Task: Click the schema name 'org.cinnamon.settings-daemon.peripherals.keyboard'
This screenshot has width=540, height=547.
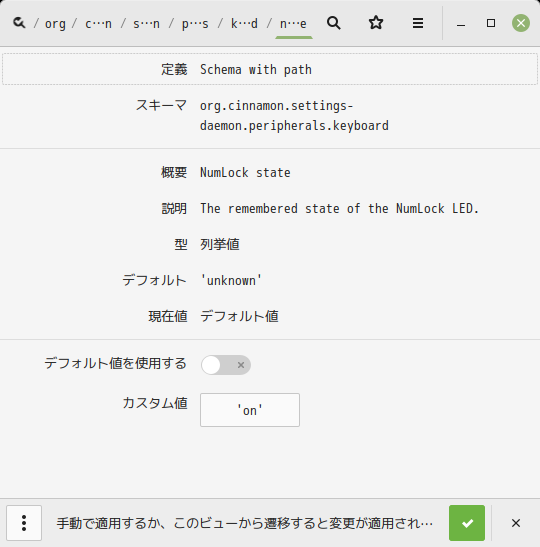Action: pyautogui.click(x=294, y=115)
